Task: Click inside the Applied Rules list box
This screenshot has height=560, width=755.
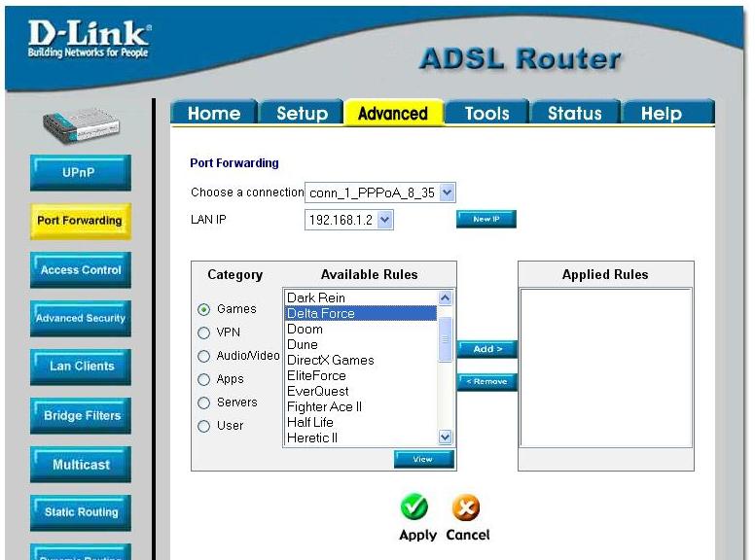Action: tap(606, 368)
